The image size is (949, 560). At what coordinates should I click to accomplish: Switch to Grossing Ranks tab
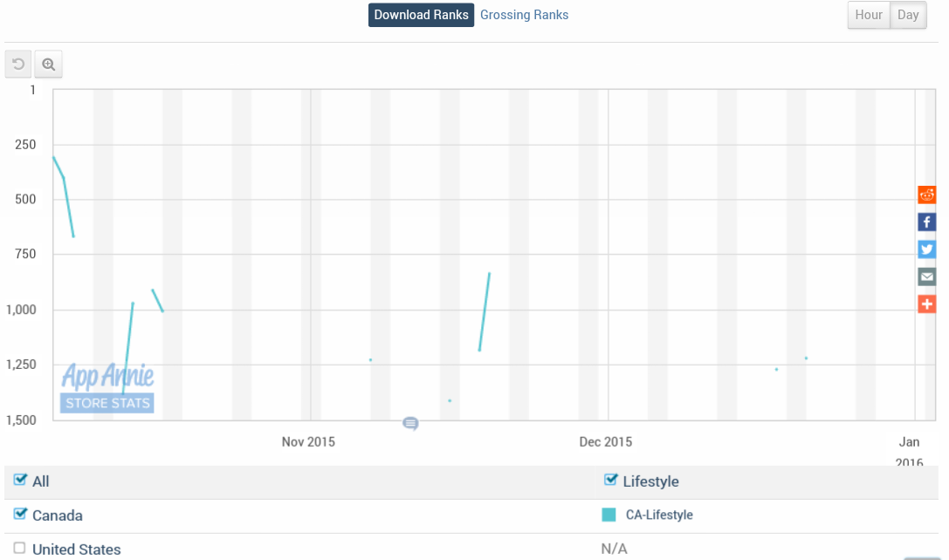(x=524, y=15)
